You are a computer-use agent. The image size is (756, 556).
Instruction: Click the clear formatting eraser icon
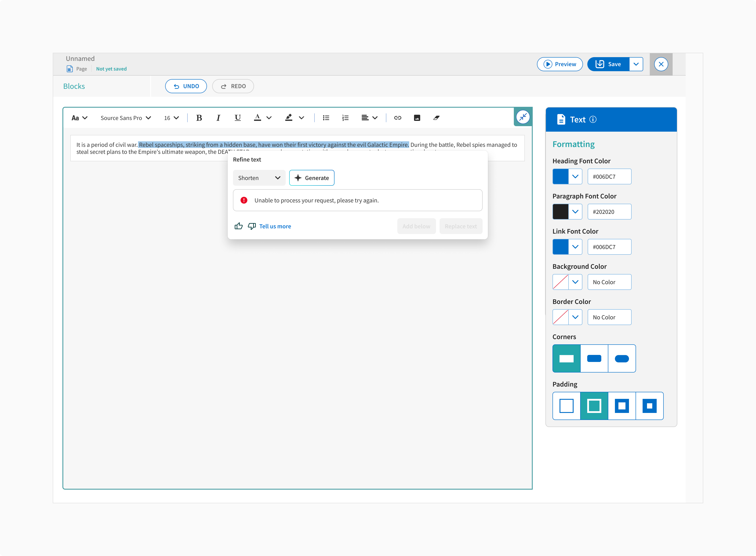[x=436, y=118]
